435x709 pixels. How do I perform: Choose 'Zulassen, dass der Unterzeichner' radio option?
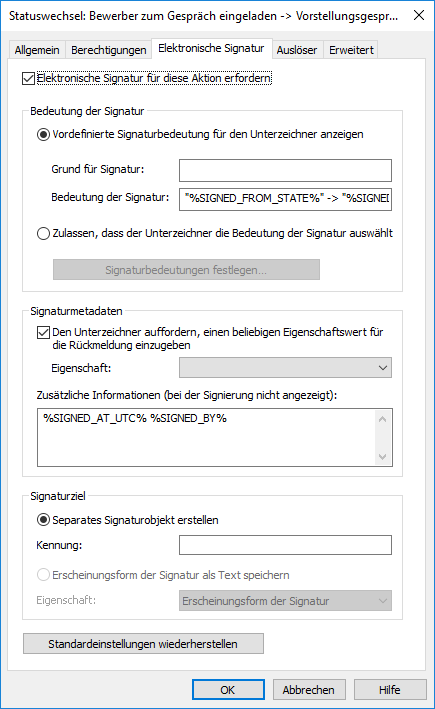[43, 233]
